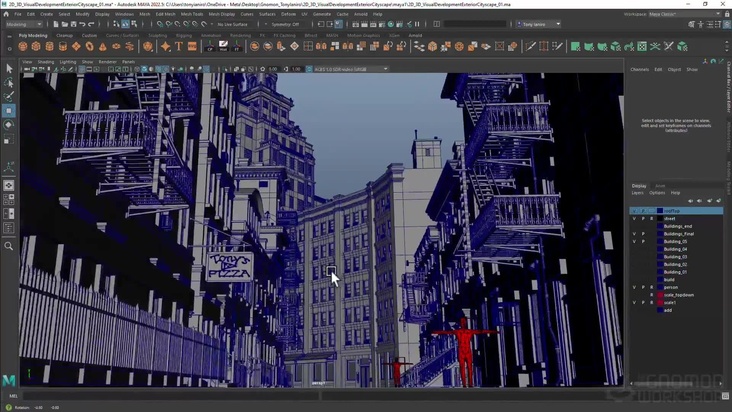This screenshot has height=412, width=732.
Task: Activate the Scale tool in the toolbox
Action: coord(9,139)
